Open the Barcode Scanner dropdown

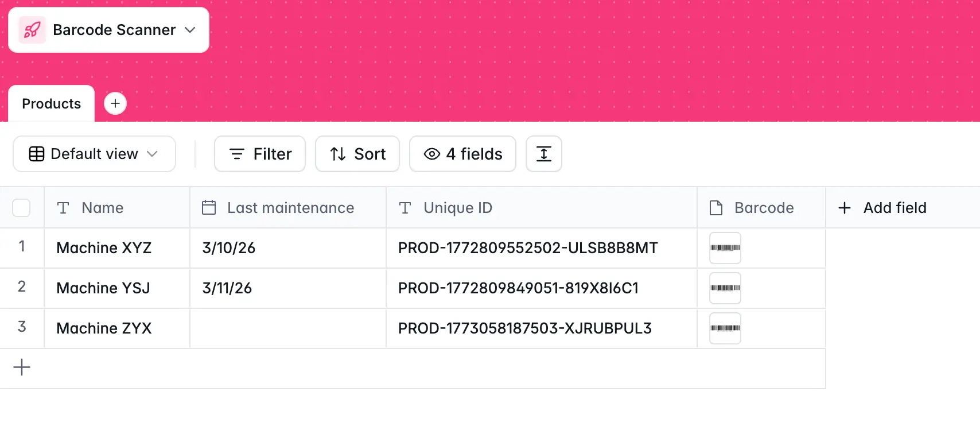pos(190,30)
